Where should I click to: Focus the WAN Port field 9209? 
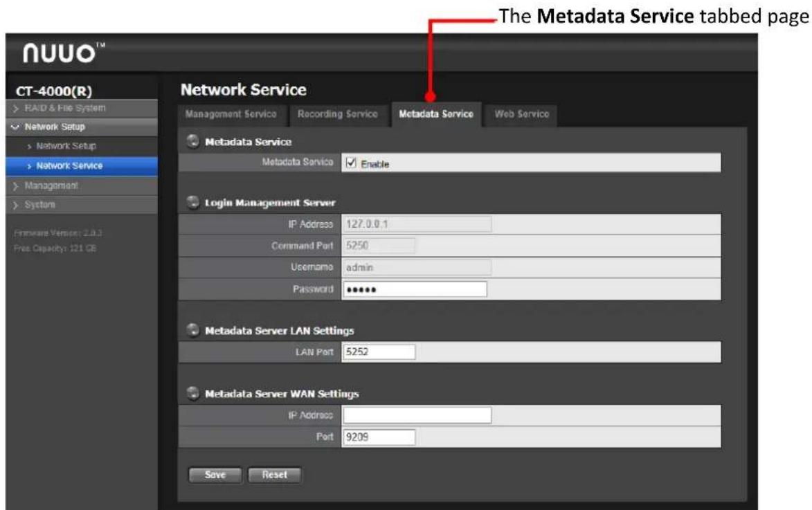coord(379,437)
